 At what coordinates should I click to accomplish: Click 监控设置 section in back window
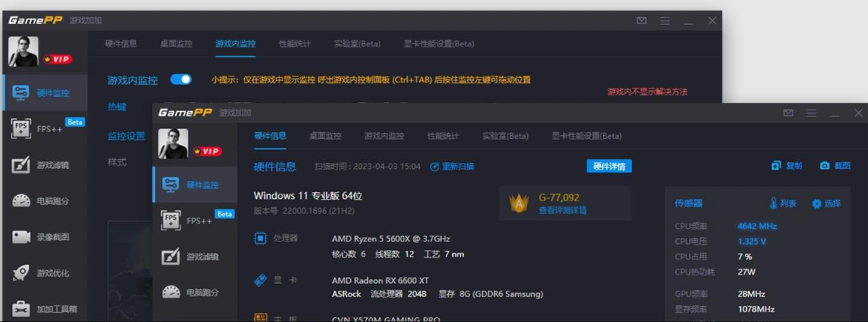126,136
